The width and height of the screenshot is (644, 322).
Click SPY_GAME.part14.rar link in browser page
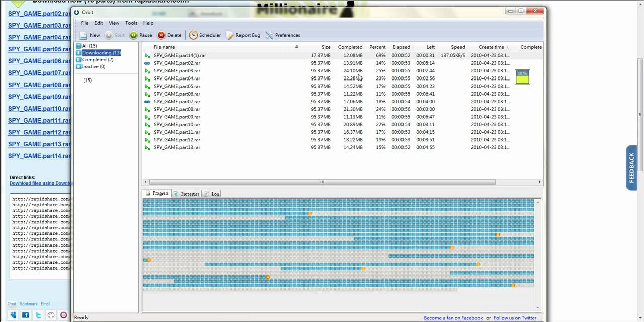tap(39, 156)
